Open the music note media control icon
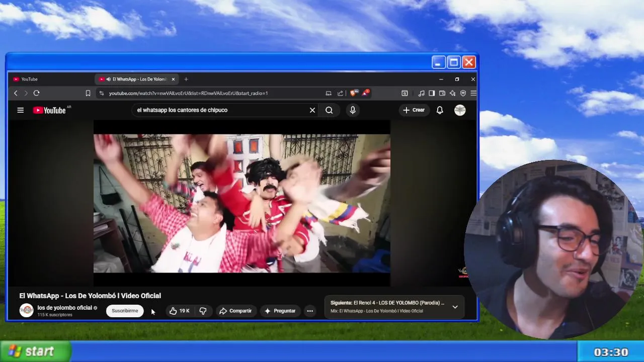 coord(422,93)
